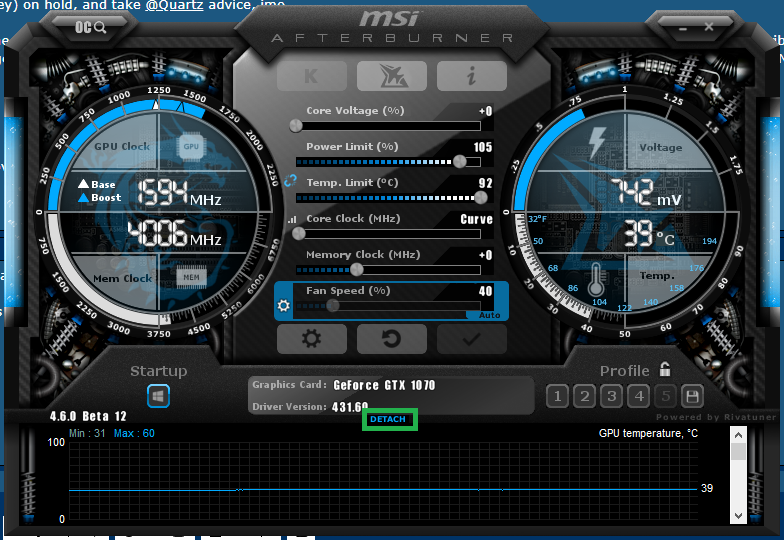Click the MSI fighter jet logo button
Viewport: 784px width, 540px height.
392,76
